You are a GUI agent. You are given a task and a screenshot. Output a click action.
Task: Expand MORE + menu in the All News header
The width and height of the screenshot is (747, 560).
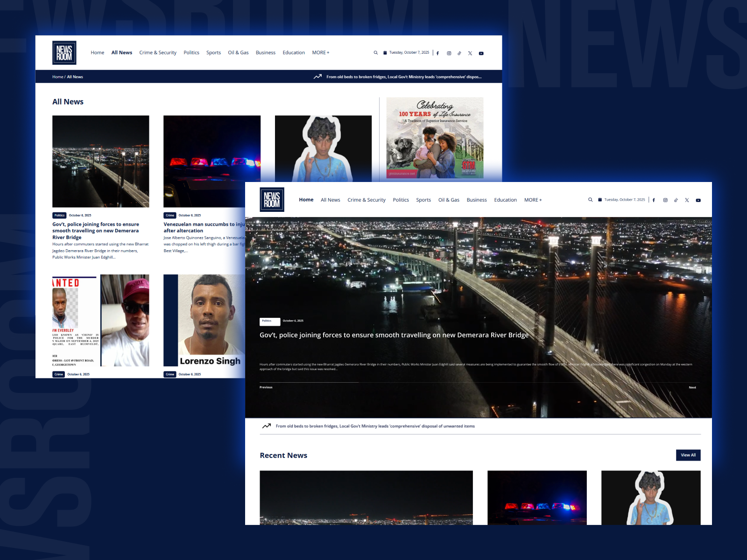click(321, 53)
